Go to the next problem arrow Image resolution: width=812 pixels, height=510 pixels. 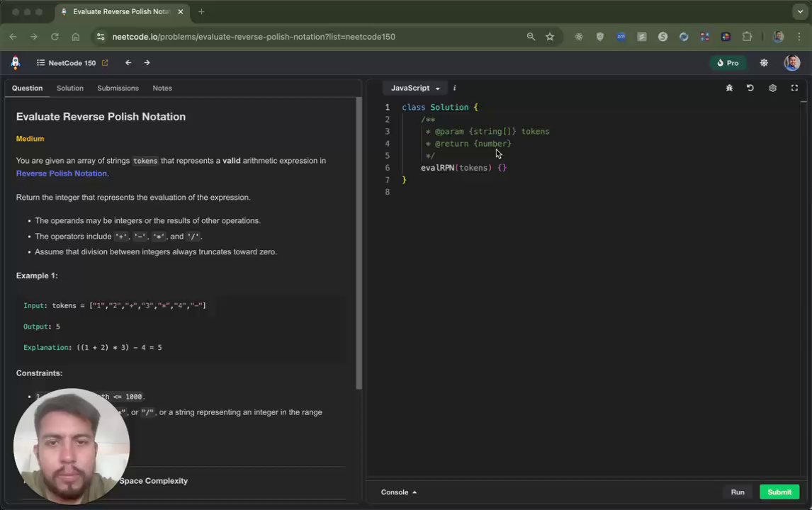point(147,63)
